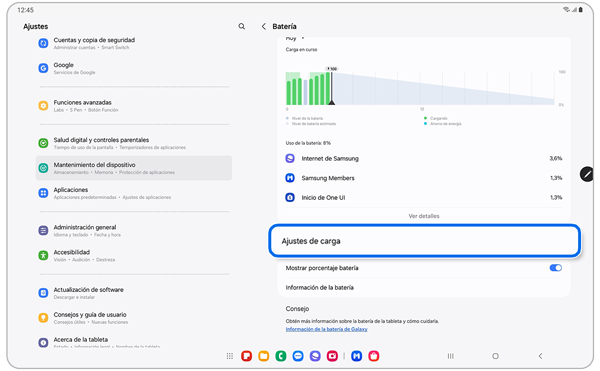Click the orange Funciones avanzadas icon
Viewport: 600px width, 371px height.
tap(43, 106)
